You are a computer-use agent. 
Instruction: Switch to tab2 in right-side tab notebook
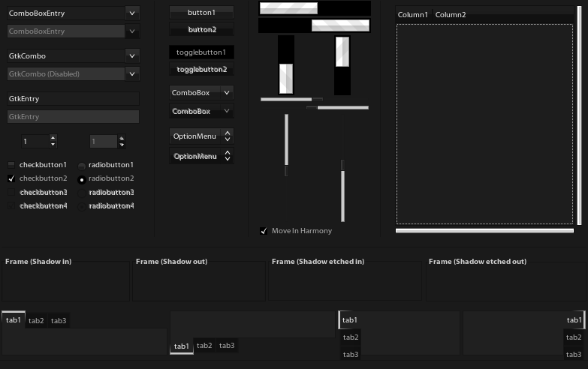(574, 337)
